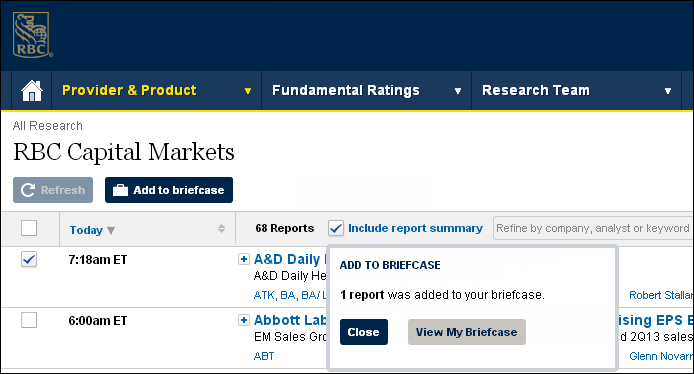The height and width of the screenshot is (374, 694).
Task: Uncheck the 7:18am ET report checkbox
Action: pyautogui.click(x=29, y=259)
